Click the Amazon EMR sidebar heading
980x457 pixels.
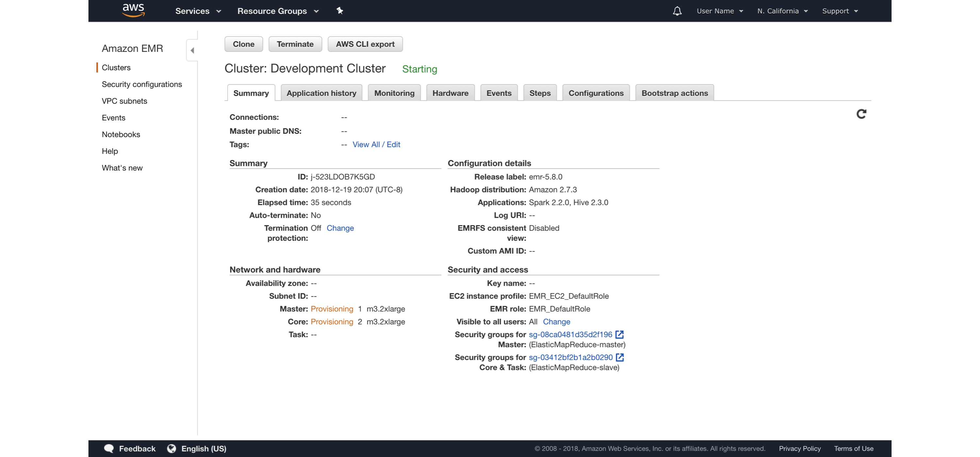132,48
